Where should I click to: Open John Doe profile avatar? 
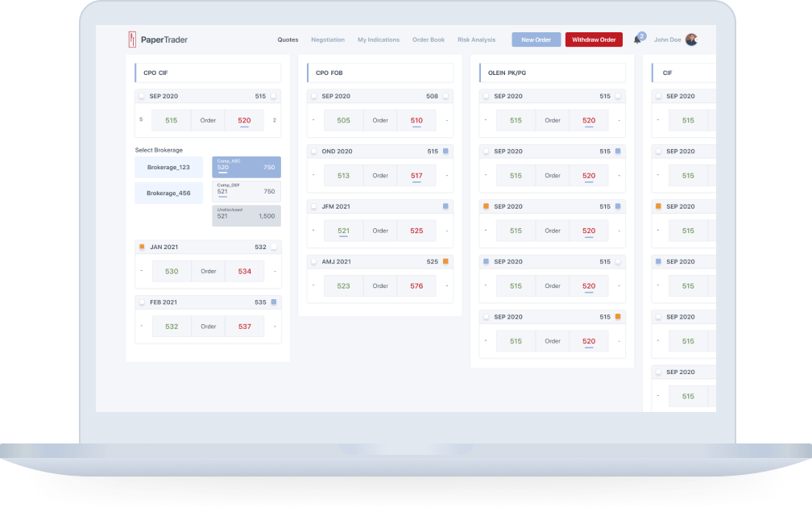click(x=691, y=40)
